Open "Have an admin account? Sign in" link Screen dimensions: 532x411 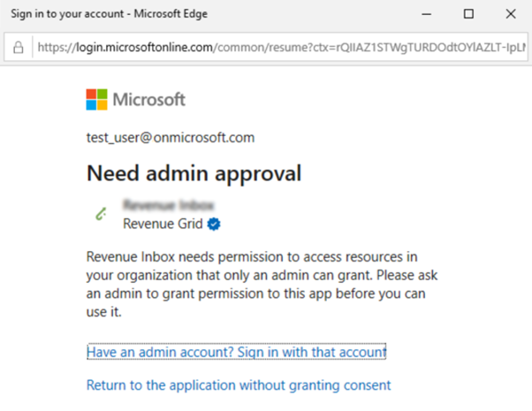(x=237, y=352)
